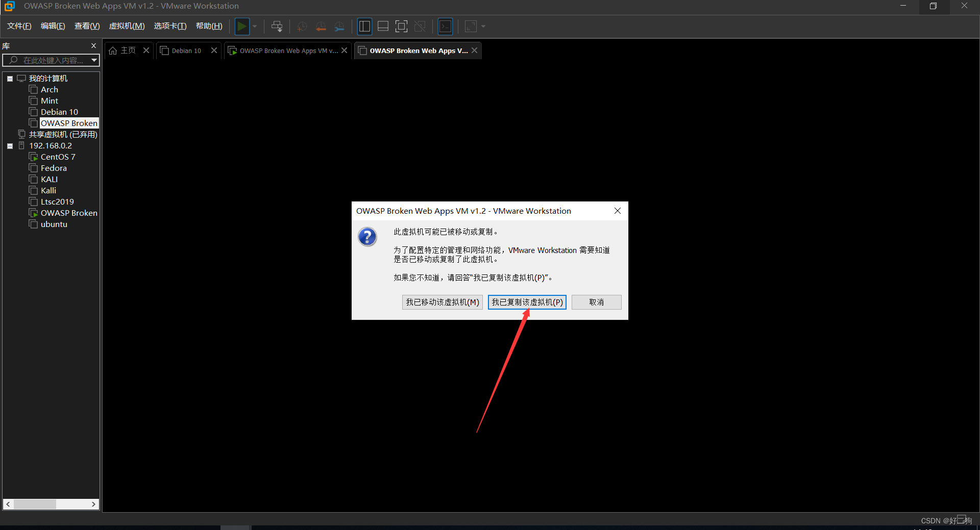Screen dimensions: 980x530
Task: Click 我已移动该虚拟机(M) button
Action: (x=443, y=302)
